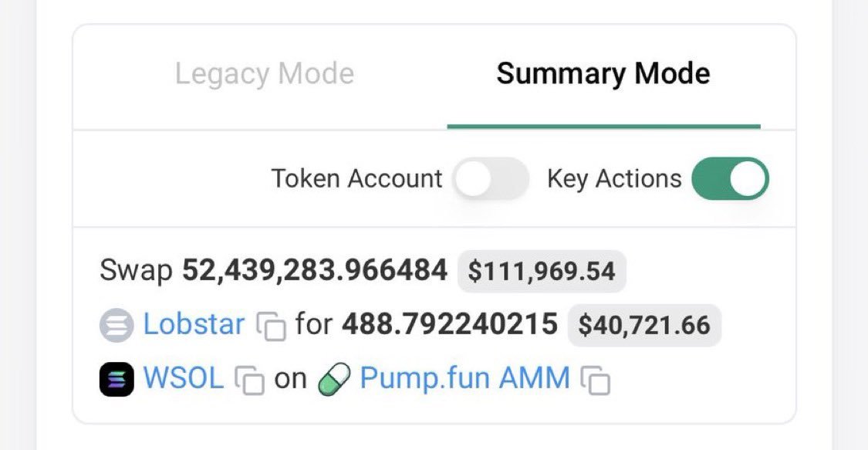Open the WSOL token link
This screenshot has width=868, height=450.
[x=183, y=379]
